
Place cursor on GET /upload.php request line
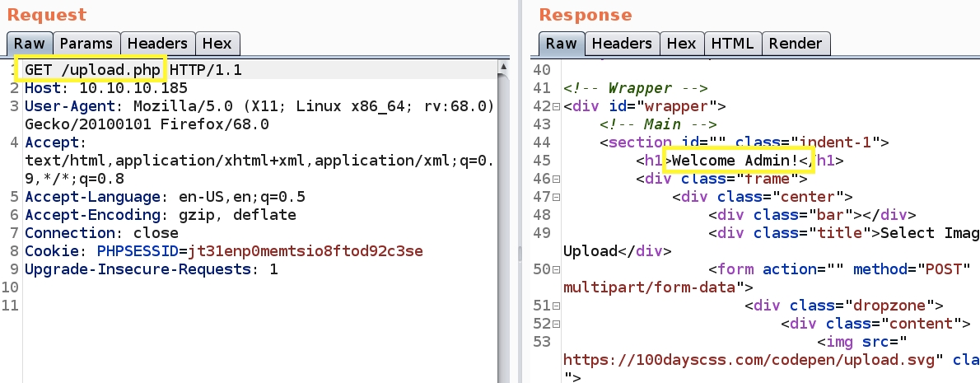click(x=92, y=69)
